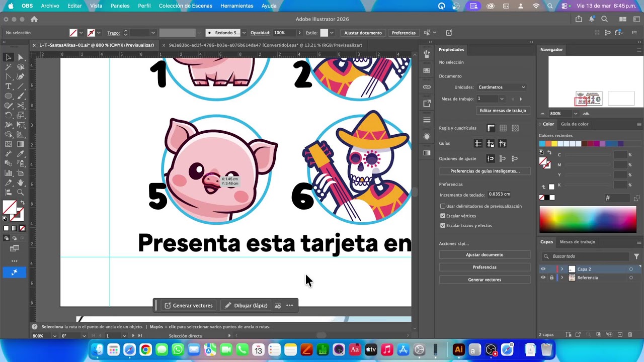The image size is (644, 362).
Task: Click Generar vectores in floating bar
Action: pos(189,305)
